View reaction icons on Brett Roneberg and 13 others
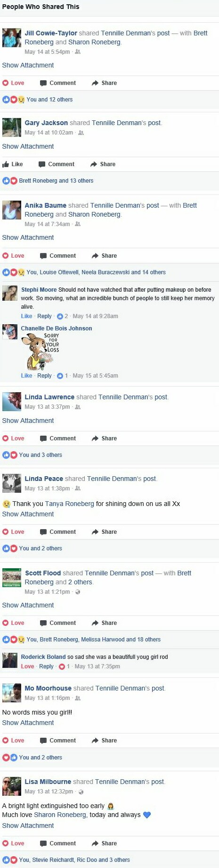This screenshot has width=219, height=868. (10, 181)
